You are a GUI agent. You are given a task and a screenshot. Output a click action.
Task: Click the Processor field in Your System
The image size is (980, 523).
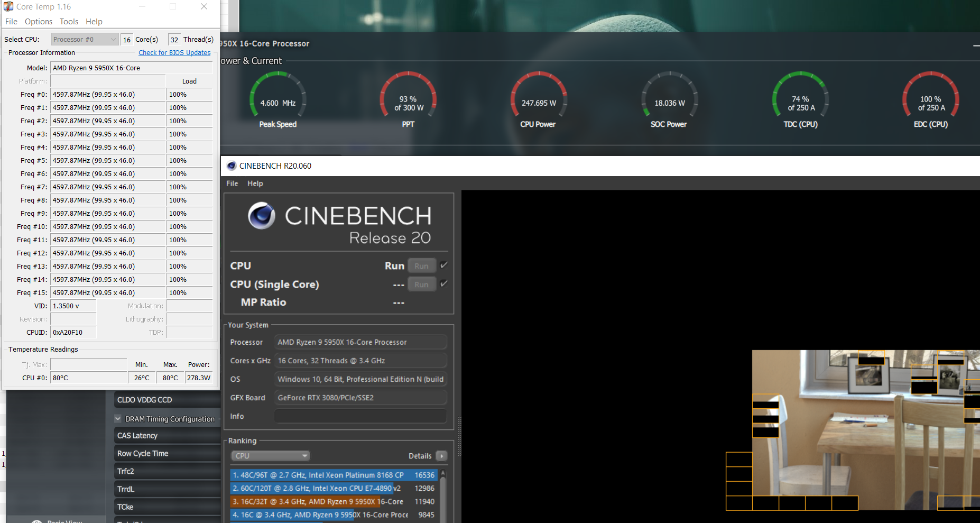(x=360, y=342)
